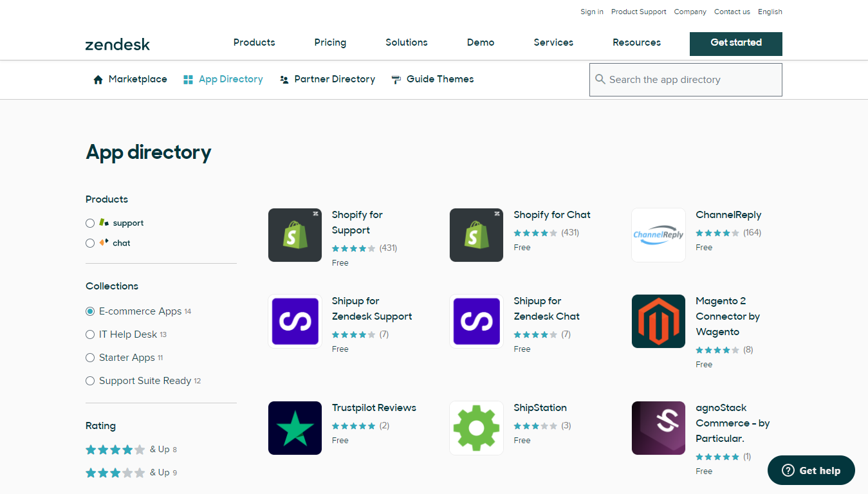Open the ChannelReply app logo

click(x=658, y=235)
